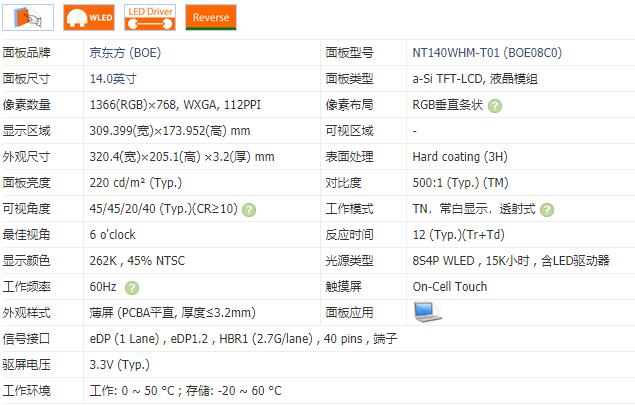Select the 262K , 45% NTSC value

(137, 260)
